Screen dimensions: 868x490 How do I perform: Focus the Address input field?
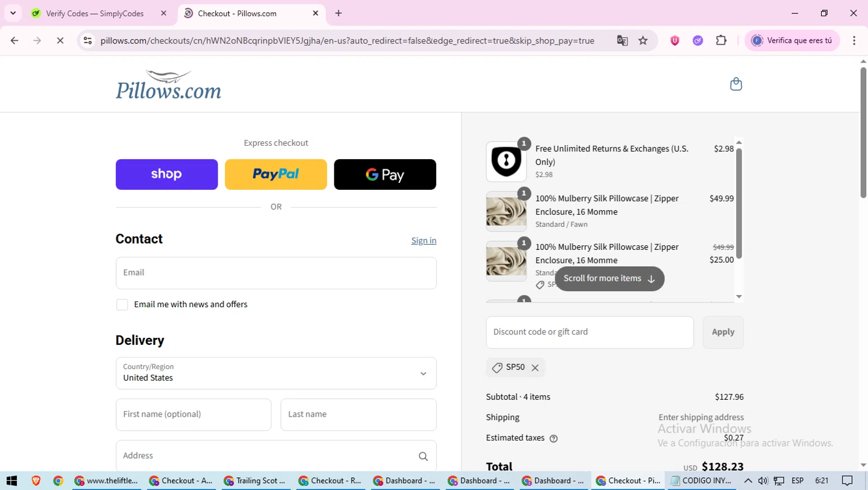coord(276,456)
